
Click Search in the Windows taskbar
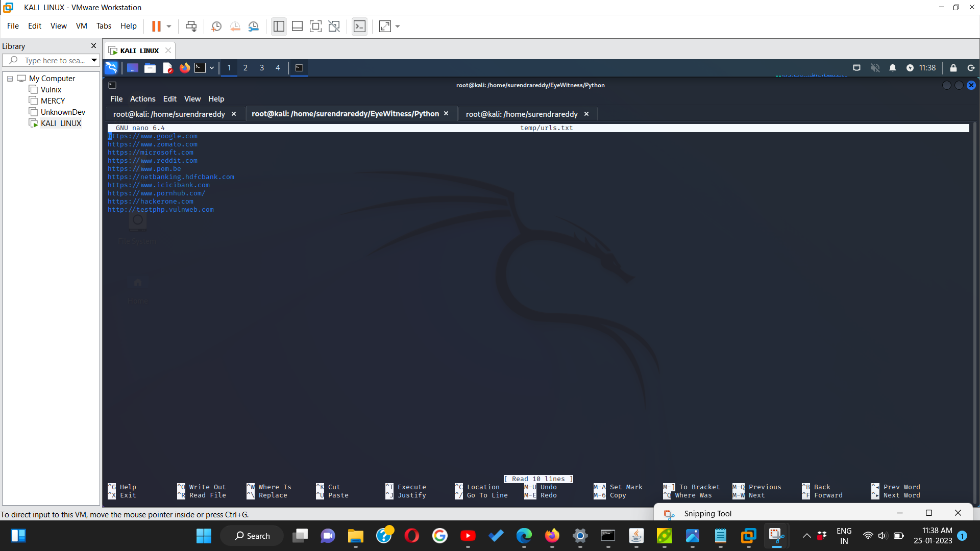[x=251, y=536]
